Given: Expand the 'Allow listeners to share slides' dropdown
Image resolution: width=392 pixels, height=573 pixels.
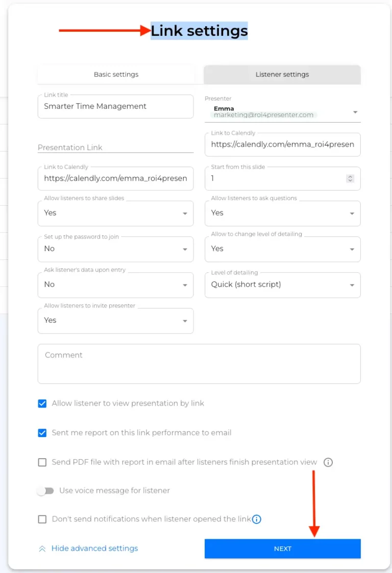Looking at the screenshot, I should pos(185,213).
